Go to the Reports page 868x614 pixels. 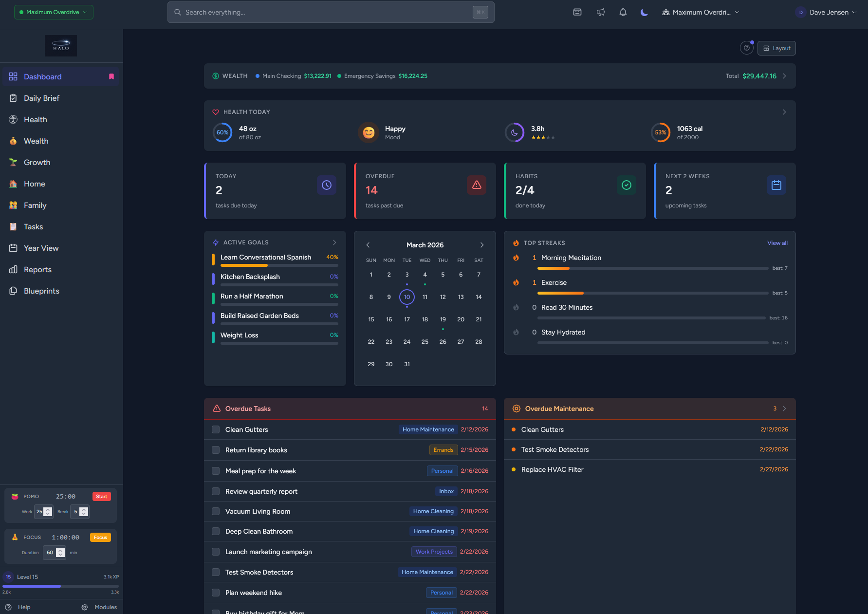click(37, 269)
